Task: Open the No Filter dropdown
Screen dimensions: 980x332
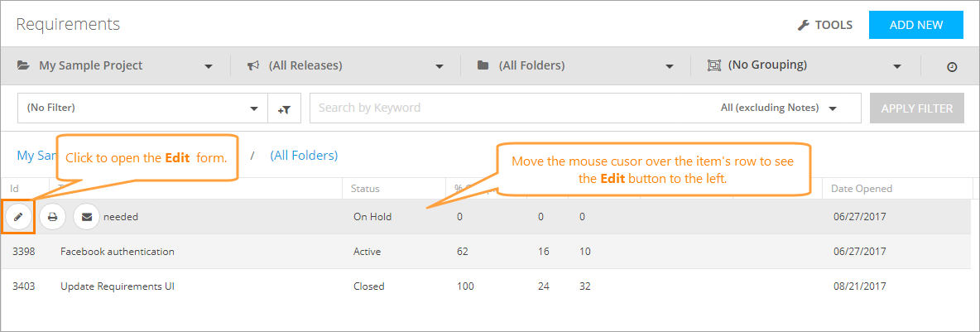Action: 253,108
